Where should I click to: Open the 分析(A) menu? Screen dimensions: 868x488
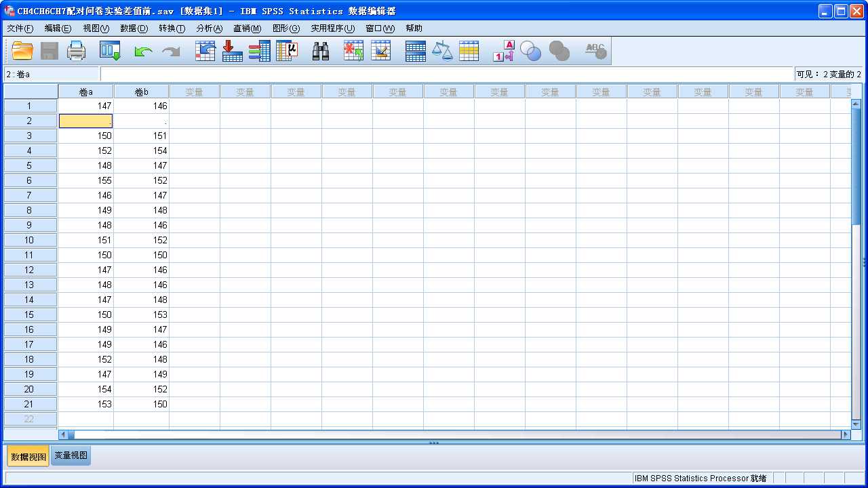point(209,28)
